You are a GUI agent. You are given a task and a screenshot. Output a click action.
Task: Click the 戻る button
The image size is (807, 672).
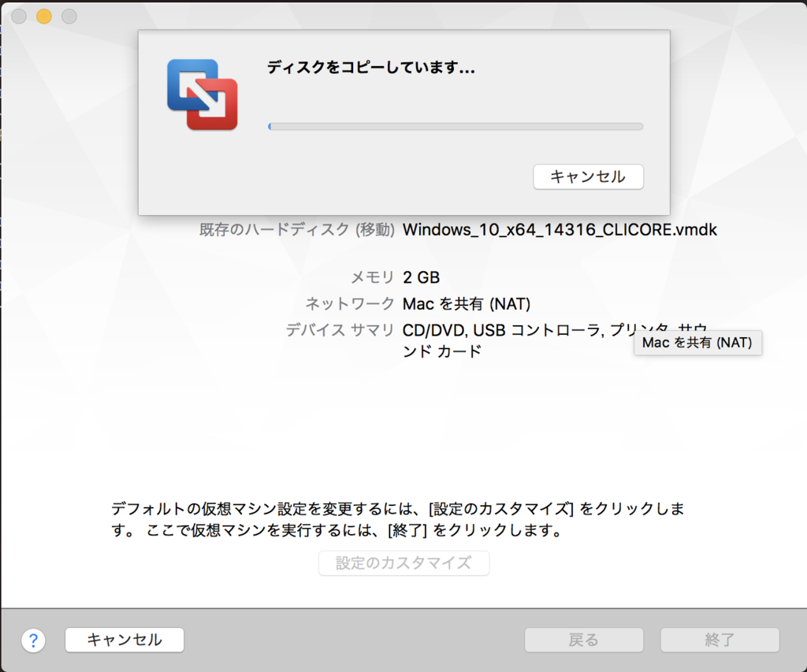point(584,640)
